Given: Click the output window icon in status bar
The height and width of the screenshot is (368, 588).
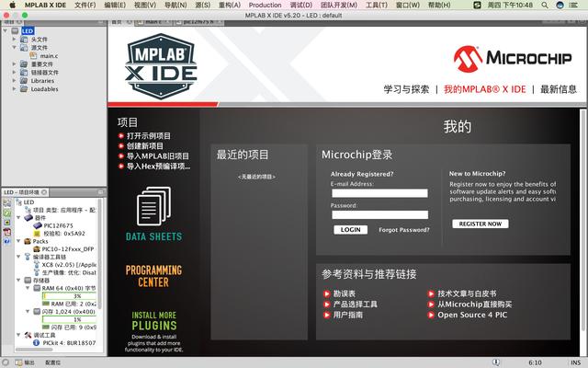Looking at the screenshot, I should tap(18, 362).
